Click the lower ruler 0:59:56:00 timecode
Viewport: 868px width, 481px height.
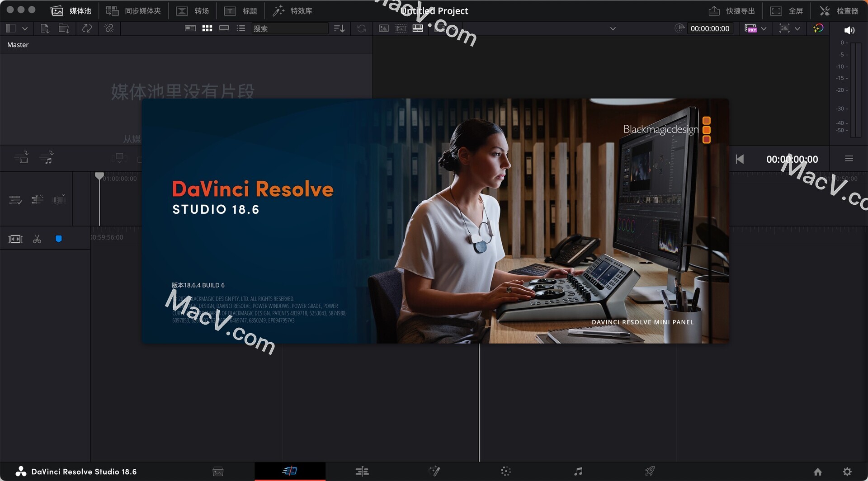tap(107, 237)
